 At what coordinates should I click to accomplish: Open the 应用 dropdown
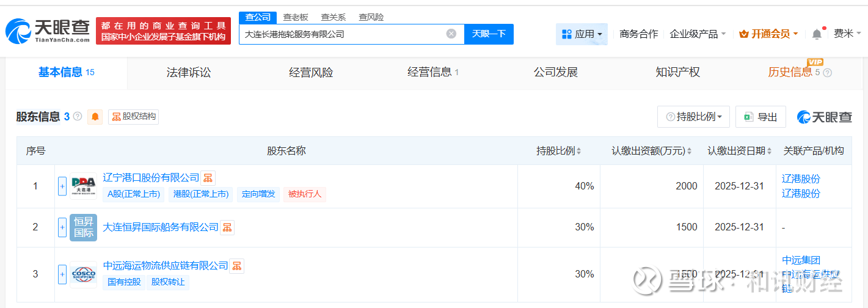click(x=582, y=34)
